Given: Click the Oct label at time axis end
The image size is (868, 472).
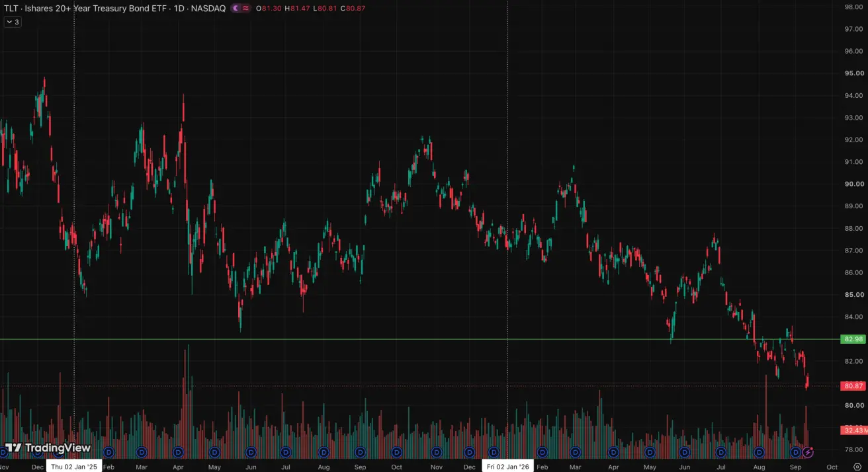Looking at the screenshot, I should pyautogui.click(x=832, y=467).
